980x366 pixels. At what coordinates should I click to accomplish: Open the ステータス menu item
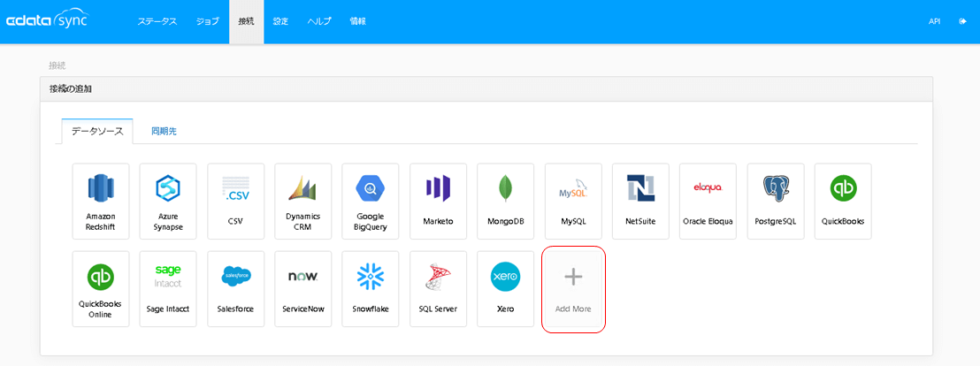[x=157, y=21]
